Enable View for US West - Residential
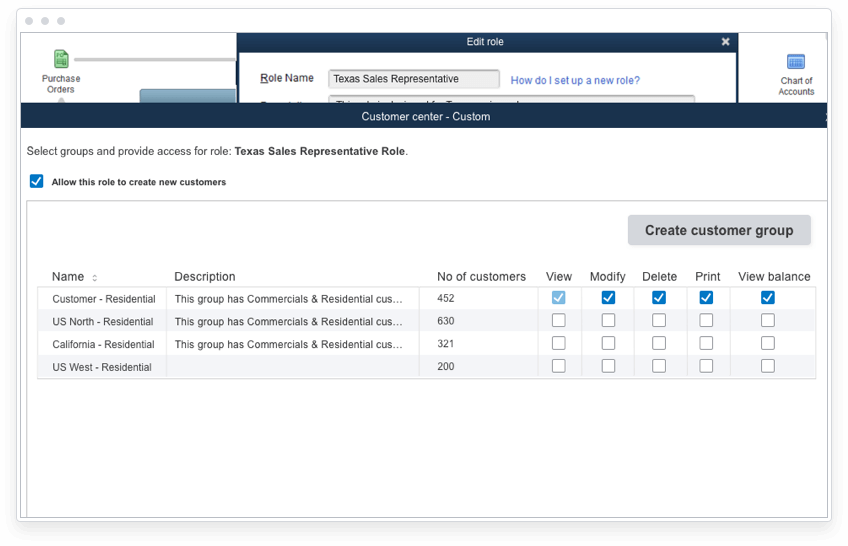 click(559, 366)
